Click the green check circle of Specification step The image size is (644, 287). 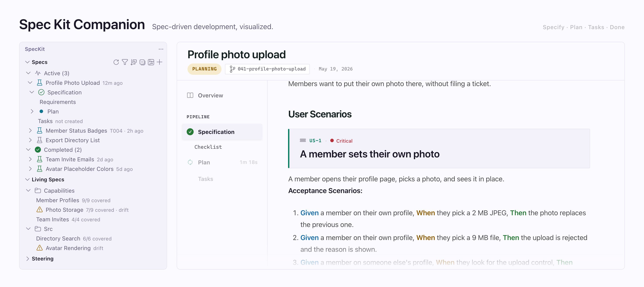point(190,132)
